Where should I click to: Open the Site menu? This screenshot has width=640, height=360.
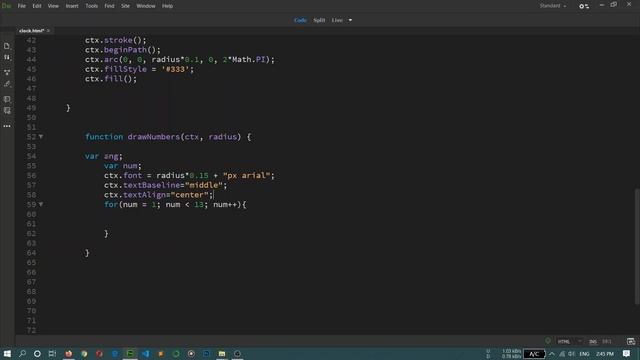click(x=125, y=6)
